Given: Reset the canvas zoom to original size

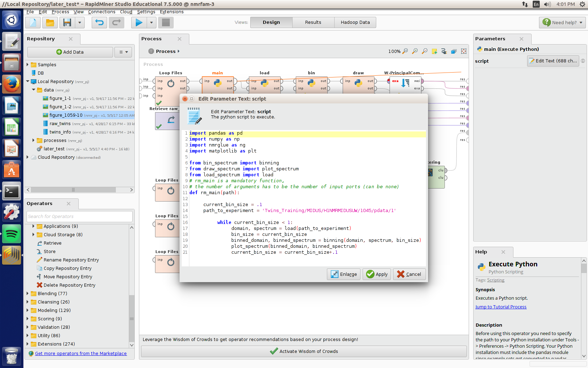Looking at the screenshot, I should click(406, 51).
